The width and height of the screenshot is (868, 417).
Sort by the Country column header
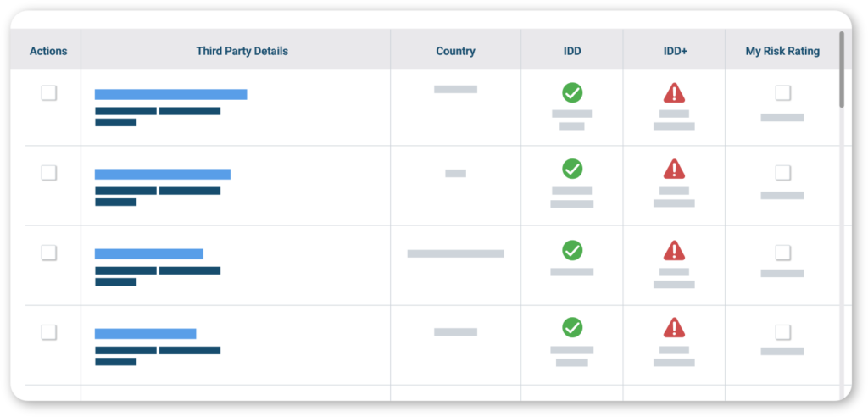coord(455,51)
